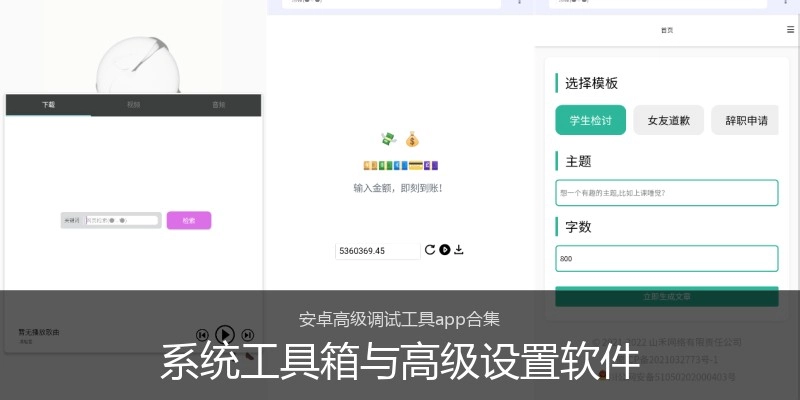Image resolution: width=800 pixels, height=400 pixels.
Task: Click the 输入金额，即刻到账！ caption
Action: (398, 188)
